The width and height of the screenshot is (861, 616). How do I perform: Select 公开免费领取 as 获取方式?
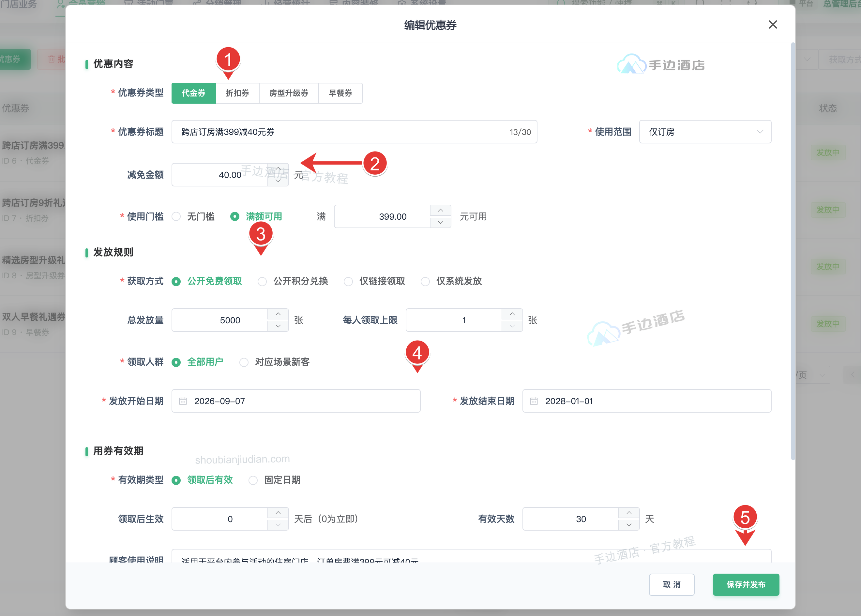point(207,281)
